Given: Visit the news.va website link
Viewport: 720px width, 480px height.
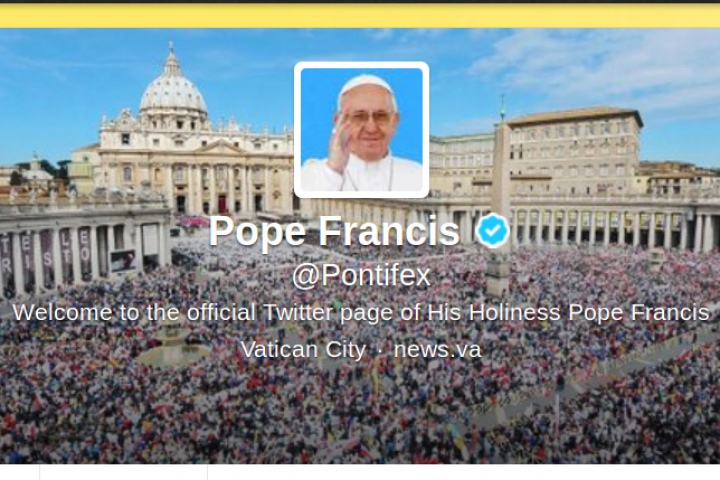Looking at the screenshot, I should (x=438, y=349).
